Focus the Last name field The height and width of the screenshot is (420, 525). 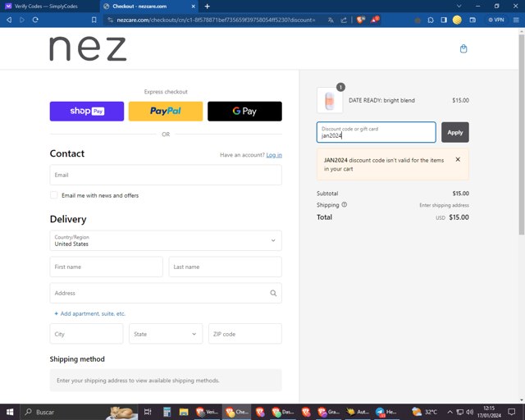pyautogui.click(x=226, y=267)
